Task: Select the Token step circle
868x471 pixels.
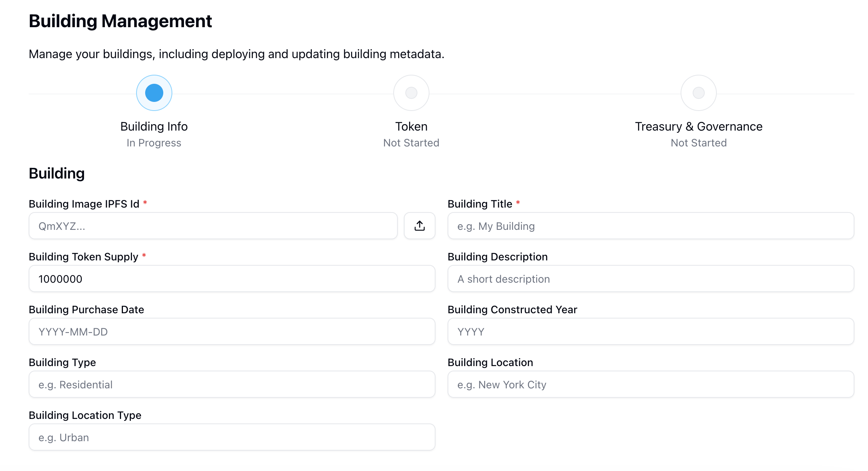Action: point(411,93)
